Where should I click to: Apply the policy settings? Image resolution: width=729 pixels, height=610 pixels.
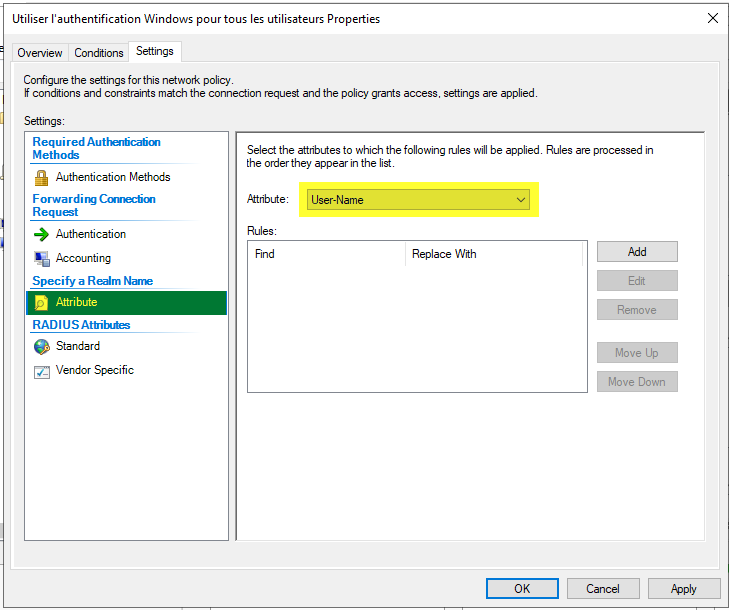(x=684, y=589)
